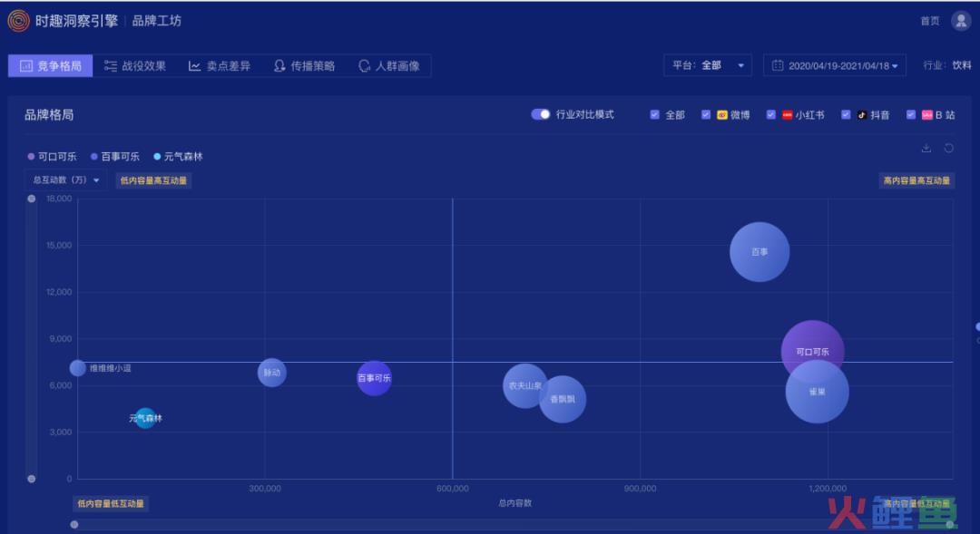Select the 维维维小逗 bubble
Screen dimensions: 980x534
coord(77,368)
